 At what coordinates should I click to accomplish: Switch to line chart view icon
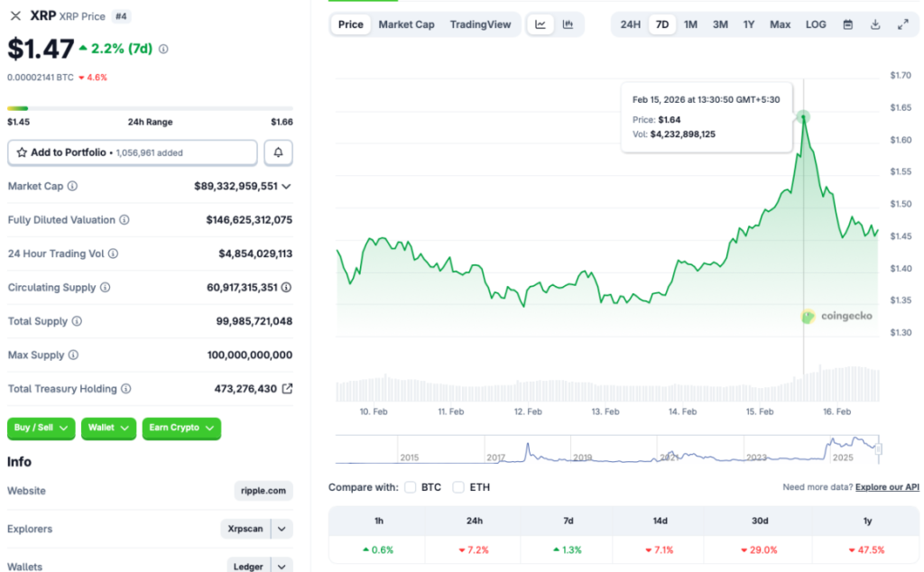[x=541, y=24]
